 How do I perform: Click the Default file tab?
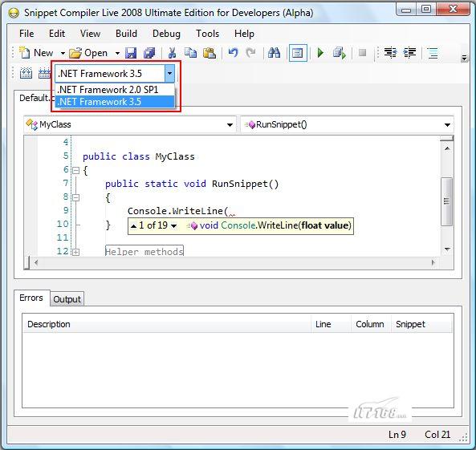click(35, 98)
